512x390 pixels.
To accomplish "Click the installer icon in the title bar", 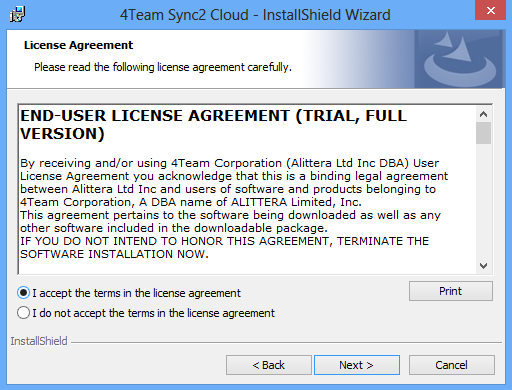I will tap(17, 14).
